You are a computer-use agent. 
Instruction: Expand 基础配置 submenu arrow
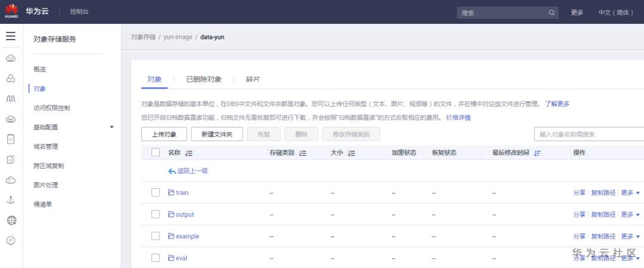coord(112,127)
